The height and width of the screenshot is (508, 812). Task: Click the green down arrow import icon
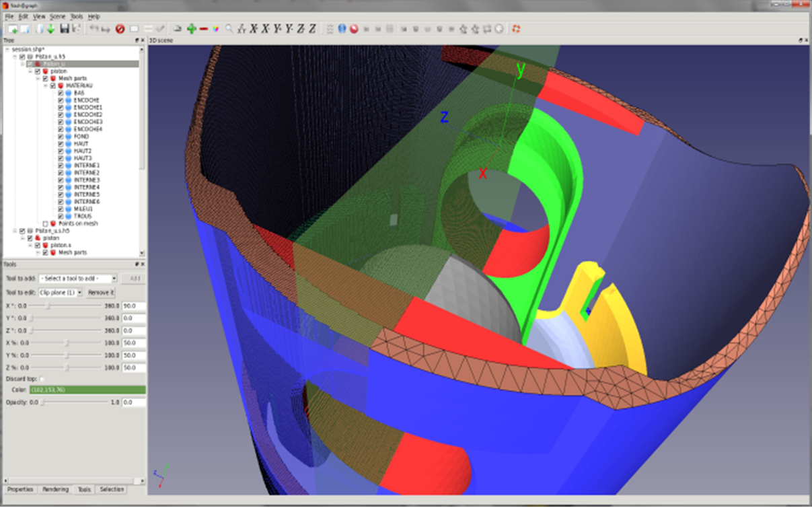pyautogui.click(x=50, y=29)
